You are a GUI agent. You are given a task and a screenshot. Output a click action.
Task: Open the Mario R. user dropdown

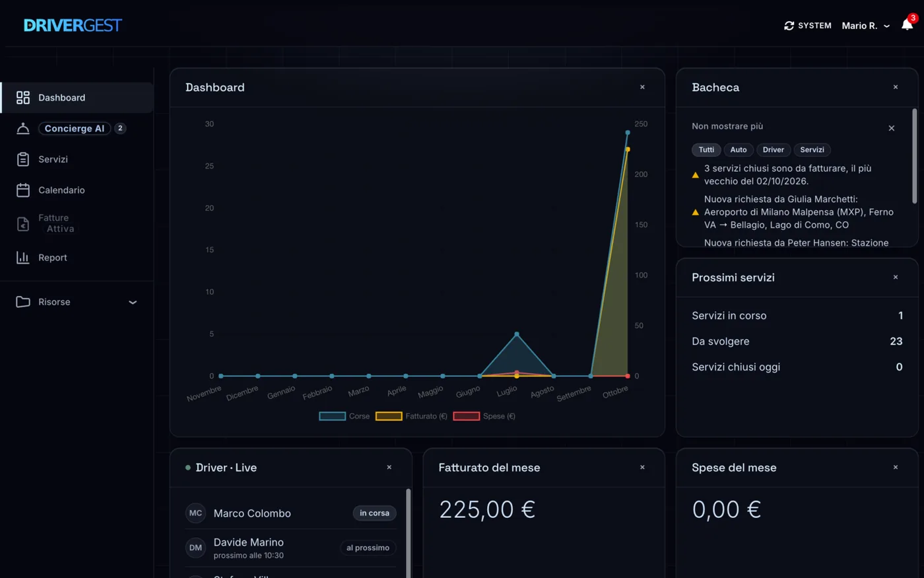pyautogui.click(x=865, y=26)
